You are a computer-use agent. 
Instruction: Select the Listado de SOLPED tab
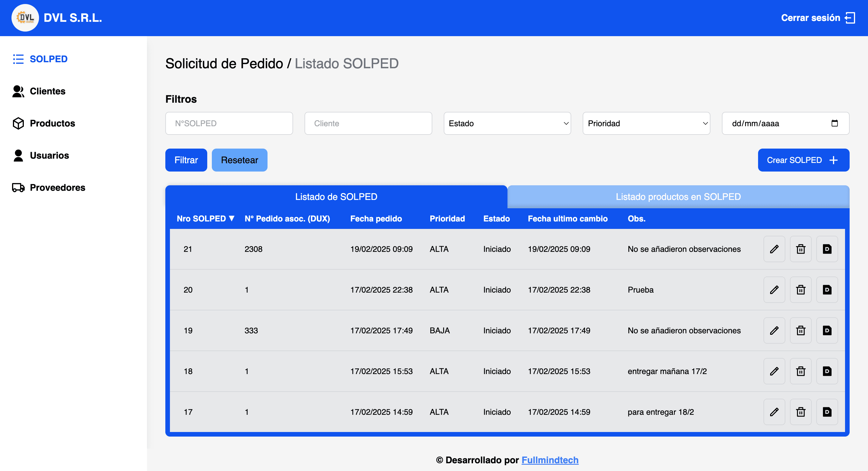click(336, 197)
